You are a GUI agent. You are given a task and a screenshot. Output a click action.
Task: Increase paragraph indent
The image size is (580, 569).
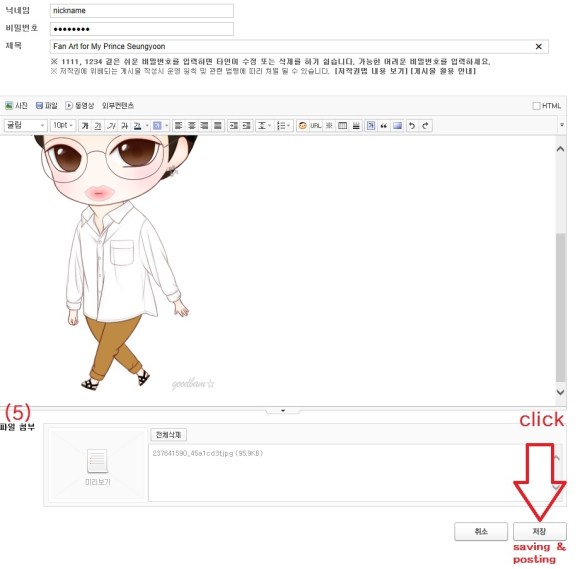[x=233, y=126]
